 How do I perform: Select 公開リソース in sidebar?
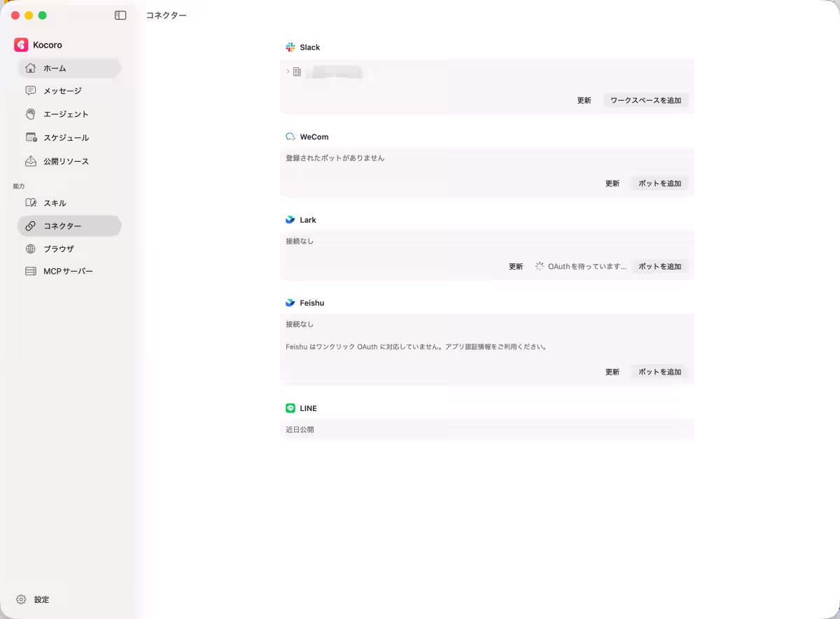tap(69, 161)
